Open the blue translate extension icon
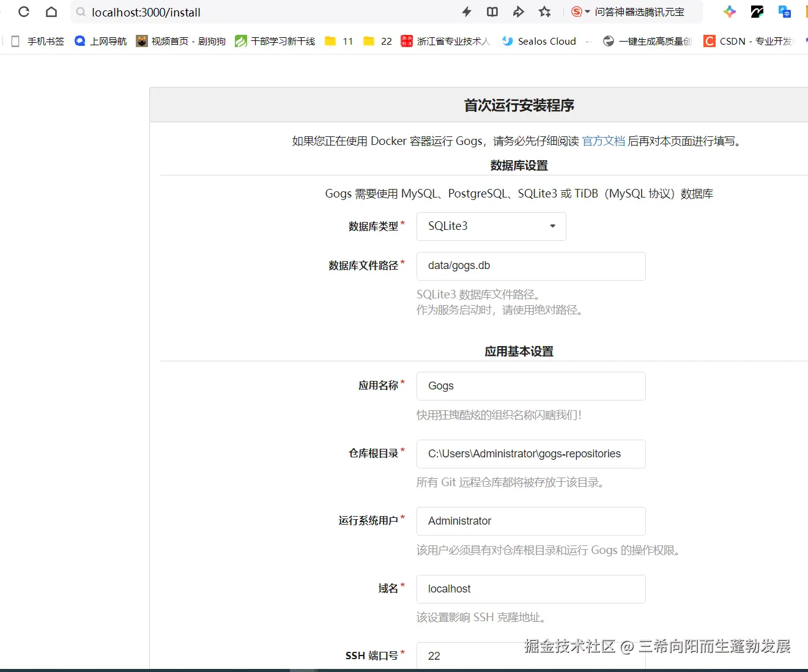 [x=785, y=12]
